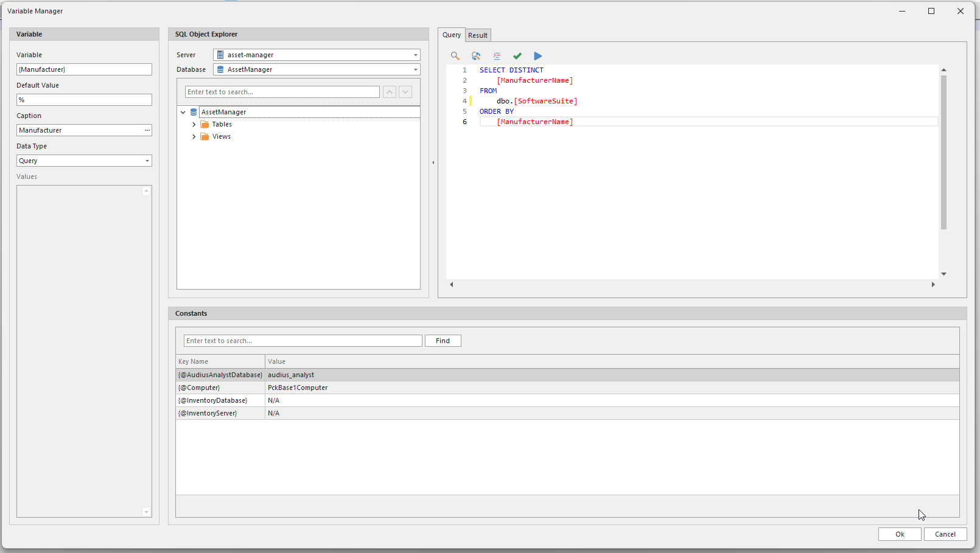Viewport: 980px width, 553px height.
Task: Click [ManufacturerName] on query line 6
Action: pos(535,122)
